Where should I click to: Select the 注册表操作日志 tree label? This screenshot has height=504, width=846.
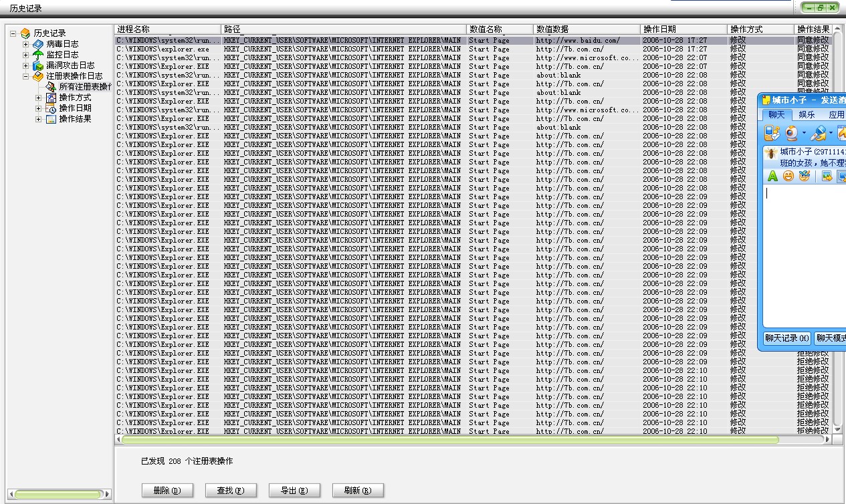[x=74, y=76]
